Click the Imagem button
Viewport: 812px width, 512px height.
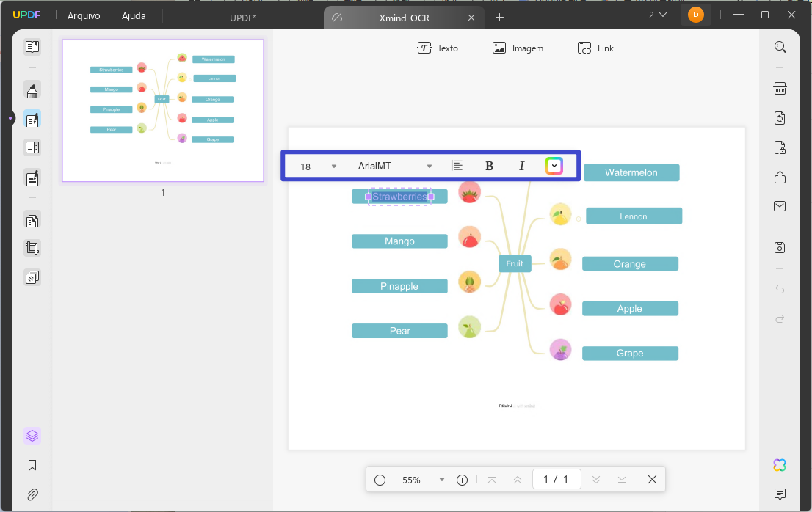(518, 48)
